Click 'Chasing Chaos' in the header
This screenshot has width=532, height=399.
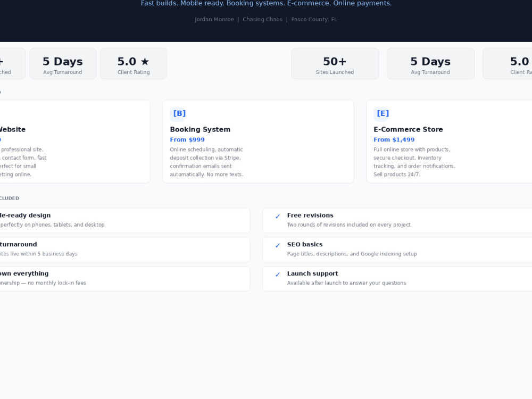(262, 19)
